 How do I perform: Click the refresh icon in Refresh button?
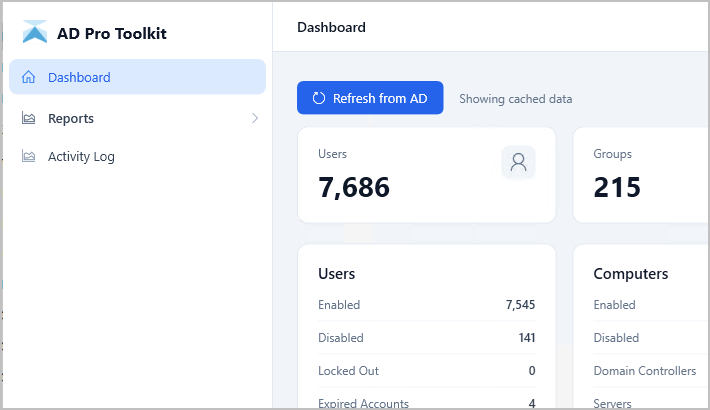point(319,98)
